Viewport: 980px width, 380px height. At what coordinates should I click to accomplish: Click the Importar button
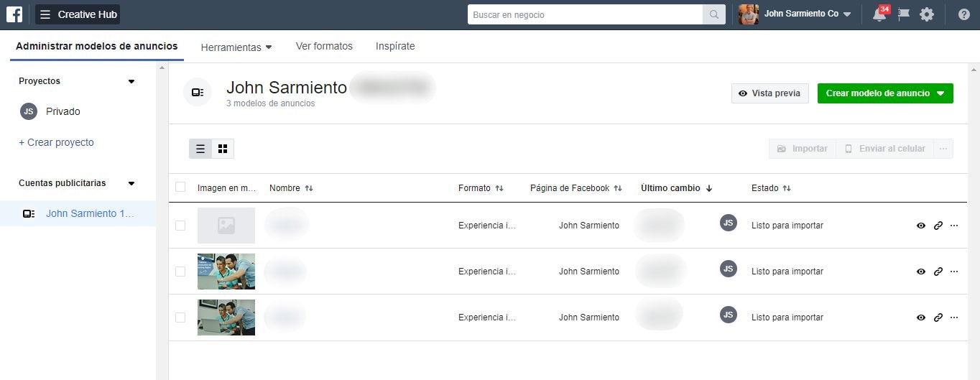click(803, 149)
